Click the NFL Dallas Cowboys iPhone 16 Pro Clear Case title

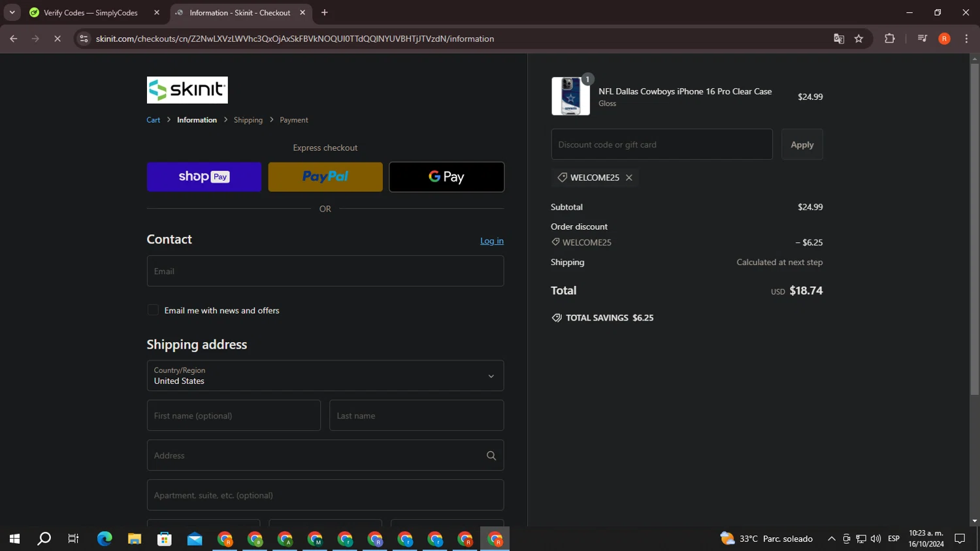pyautogui.click(x=685, y=91)
